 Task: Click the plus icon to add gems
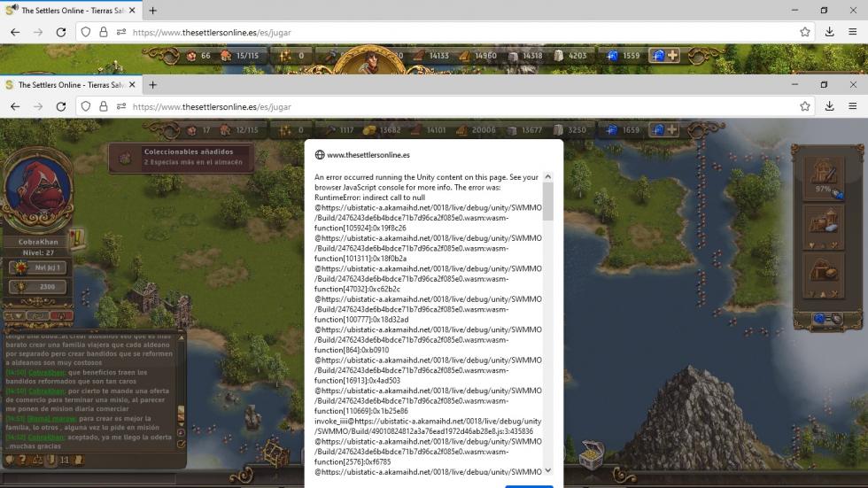[x=672, y=130]
